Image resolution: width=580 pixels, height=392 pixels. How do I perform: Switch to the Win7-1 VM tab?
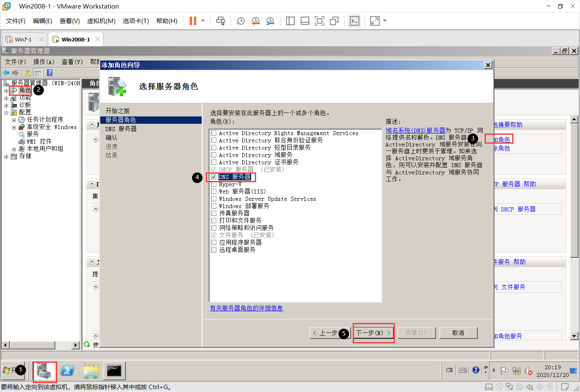tap(23, 39)
